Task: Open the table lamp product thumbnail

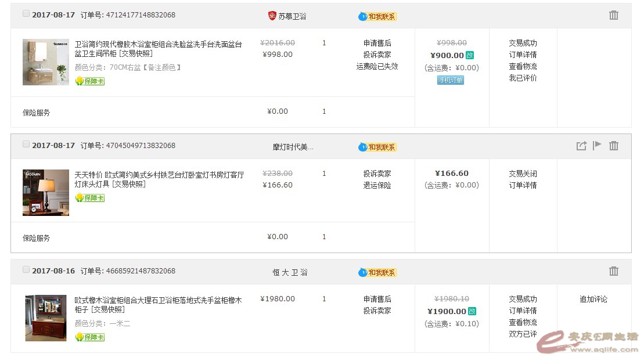Action: pos(46,193)
